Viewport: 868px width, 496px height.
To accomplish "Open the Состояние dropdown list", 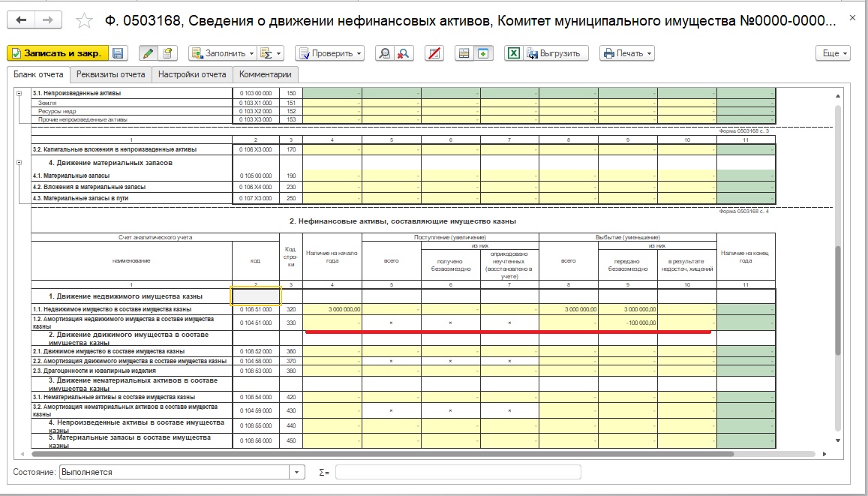I will 298,472.
